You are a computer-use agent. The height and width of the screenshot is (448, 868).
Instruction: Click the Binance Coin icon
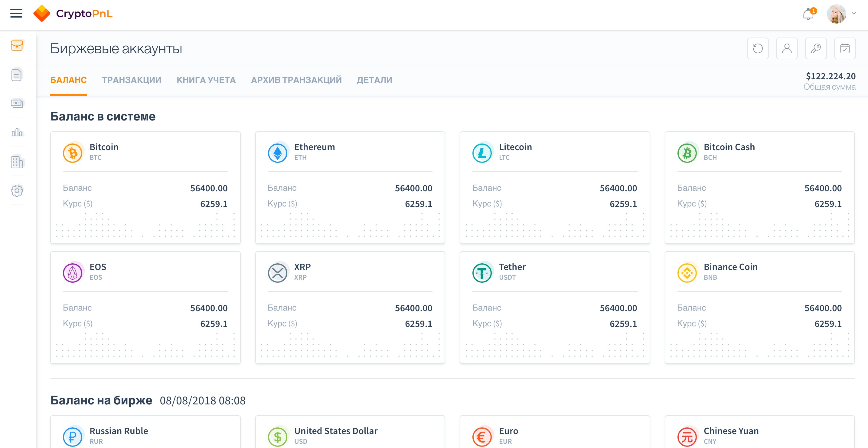687,273
